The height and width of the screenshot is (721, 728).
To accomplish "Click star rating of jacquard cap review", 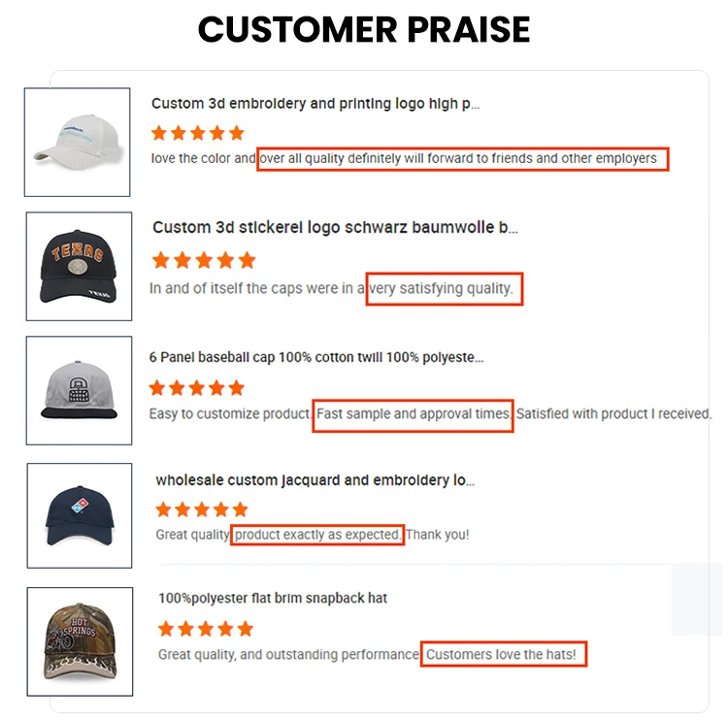I will click(x=202, y=509).
